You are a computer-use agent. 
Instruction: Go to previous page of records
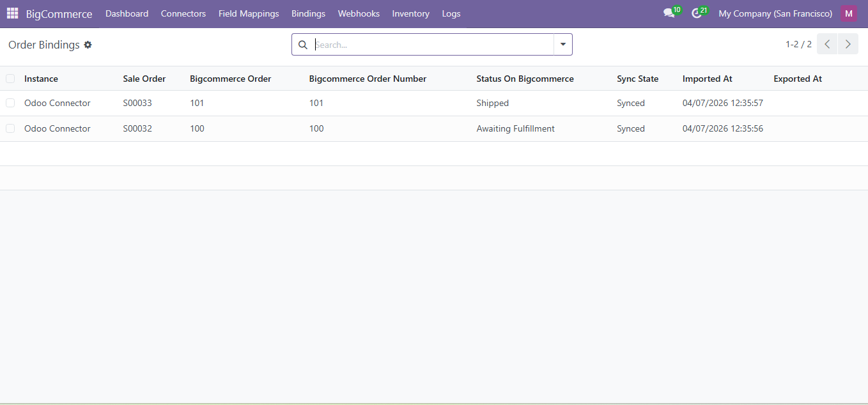[826, 43]
